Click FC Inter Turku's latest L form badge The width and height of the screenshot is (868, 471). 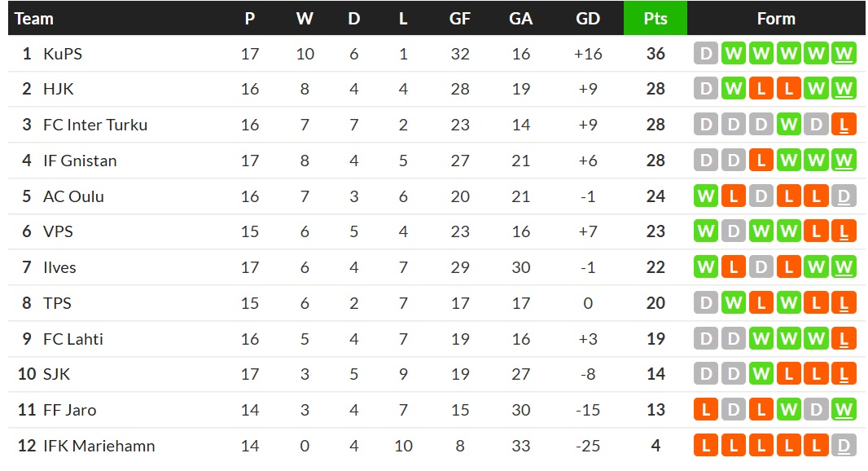click(844, 125)
